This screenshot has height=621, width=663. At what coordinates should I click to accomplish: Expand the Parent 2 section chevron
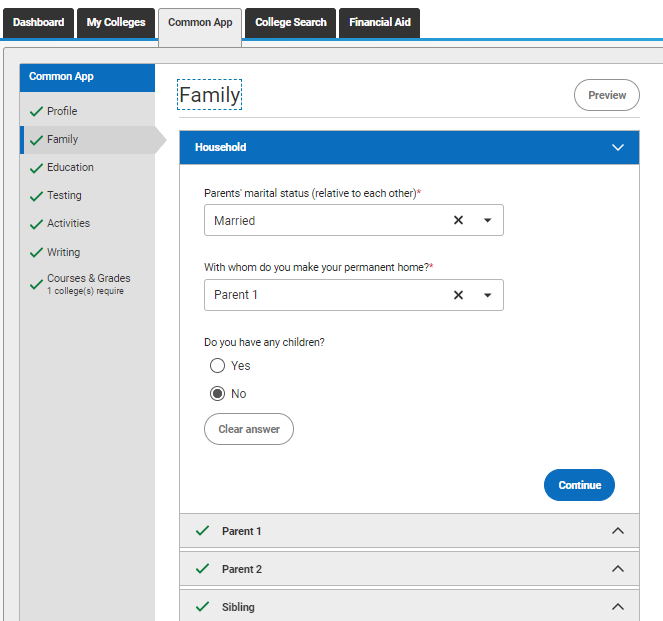pos(618,569)
